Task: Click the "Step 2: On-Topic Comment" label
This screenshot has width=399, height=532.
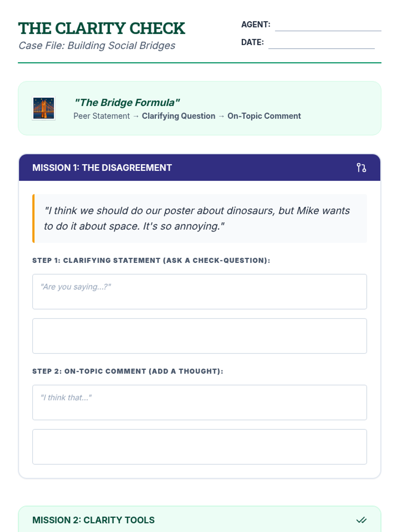Action: pyautogui.click(x=128, y=371)
